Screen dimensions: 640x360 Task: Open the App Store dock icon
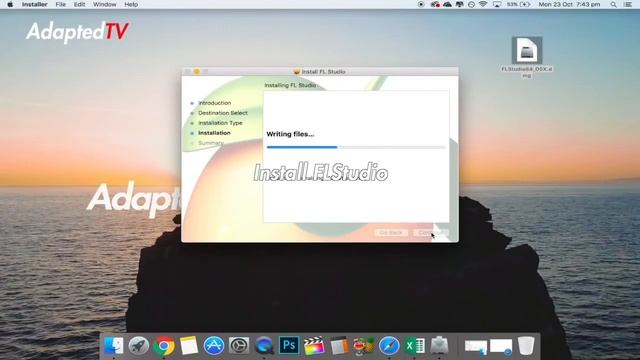[x=214, y=346]
